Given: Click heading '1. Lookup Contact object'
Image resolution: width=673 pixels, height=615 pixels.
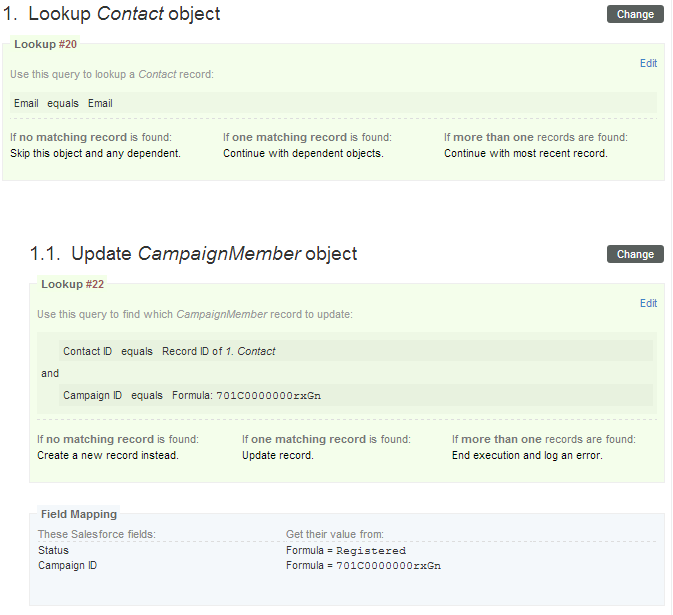Looking at the screenshot, I should point(112,14).
